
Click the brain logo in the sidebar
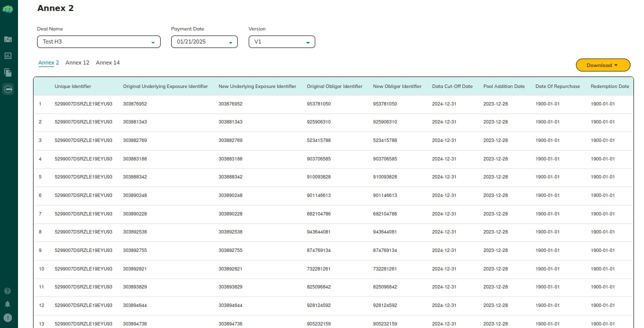[8, 9]
